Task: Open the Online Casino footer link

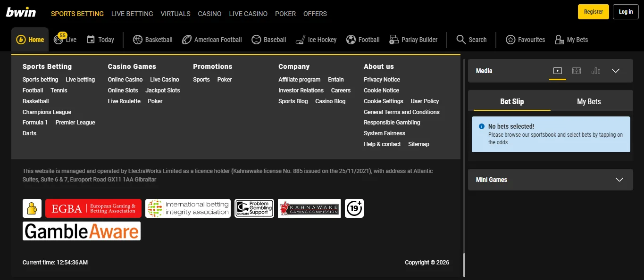Action: pyautogui.click(x=125, y=80)
